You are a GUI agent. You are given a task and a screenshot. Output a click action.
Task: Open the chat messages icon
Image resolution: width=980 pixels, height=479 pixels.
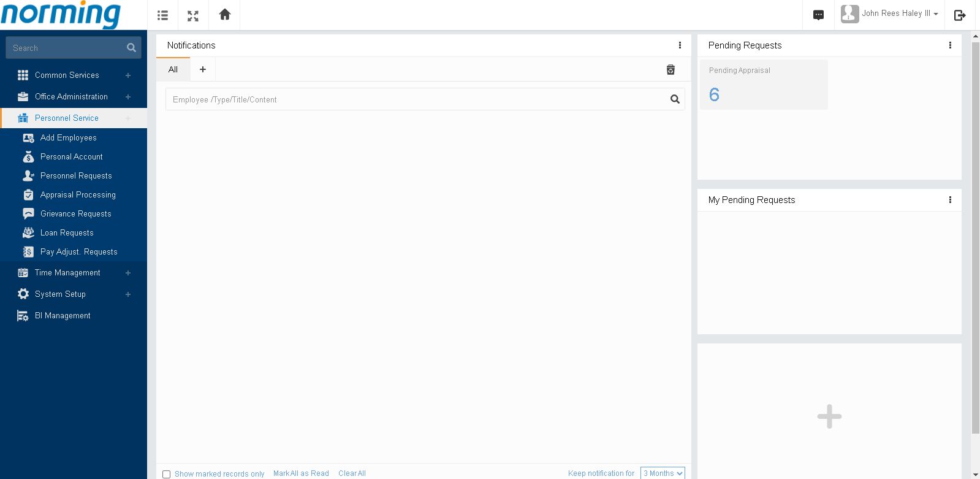818,15
